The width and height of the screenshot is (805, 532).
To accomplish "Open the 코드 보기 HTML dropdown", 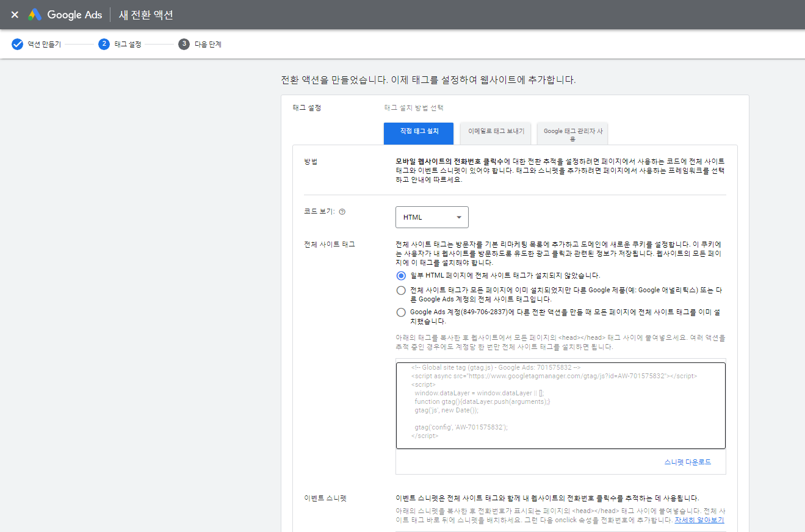I will [431, 217].
